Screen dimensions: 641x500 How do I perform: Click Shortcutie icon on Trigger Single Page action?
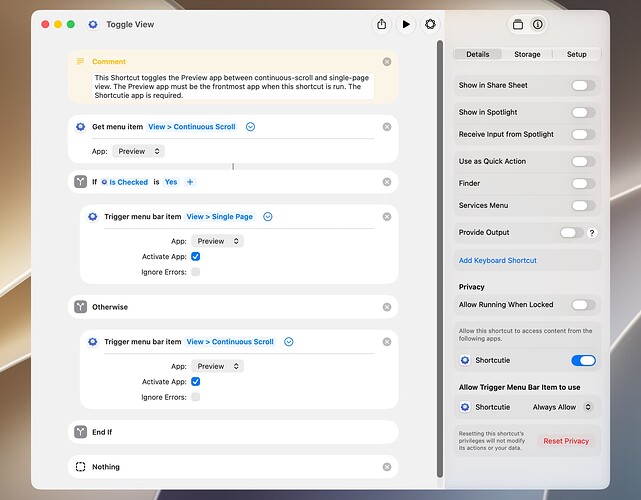coord(93,217)
